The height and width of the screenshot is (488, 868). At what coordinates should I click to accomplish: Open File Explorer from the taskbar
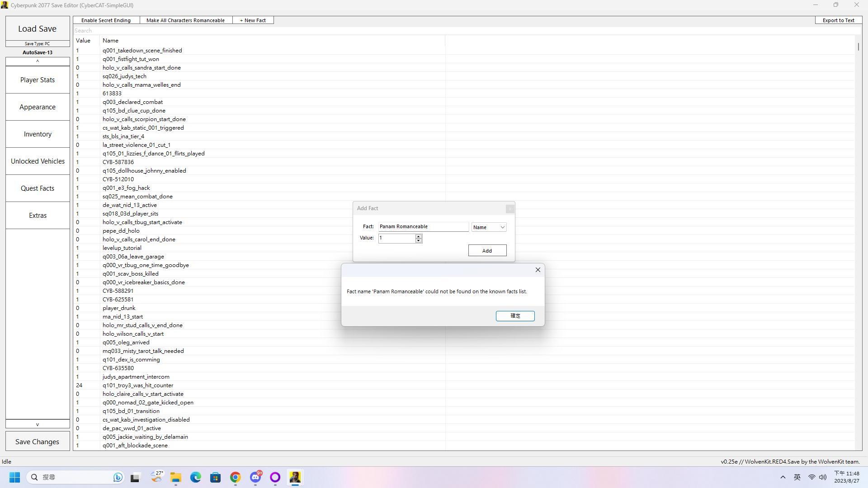tap(175, 477)
